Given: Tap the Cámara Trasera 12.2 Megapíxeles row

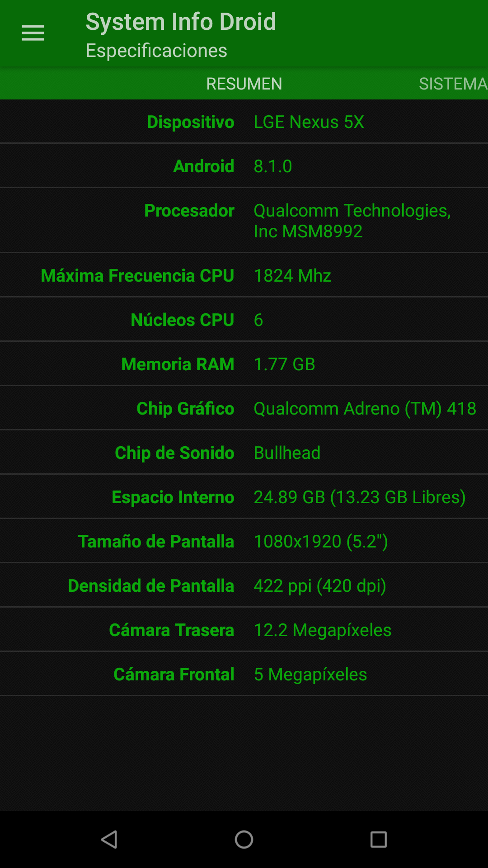Looking at the screenshot, I should click(244, 630).
